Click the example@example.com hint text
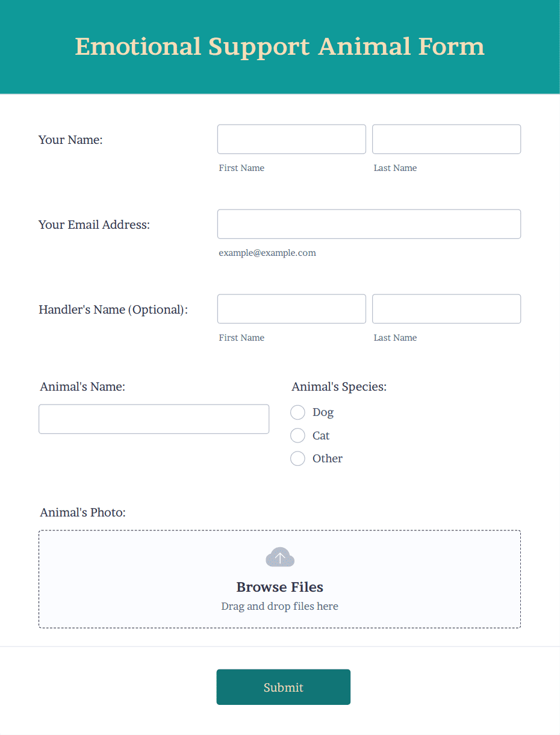This screenshot has width=560, height=735. tap(267, 253)
